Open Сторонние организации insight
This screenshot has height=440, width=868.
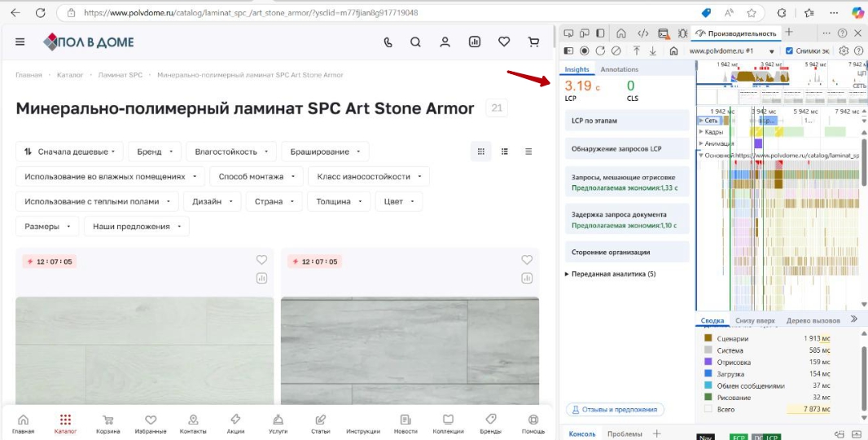tap(627, 252)
